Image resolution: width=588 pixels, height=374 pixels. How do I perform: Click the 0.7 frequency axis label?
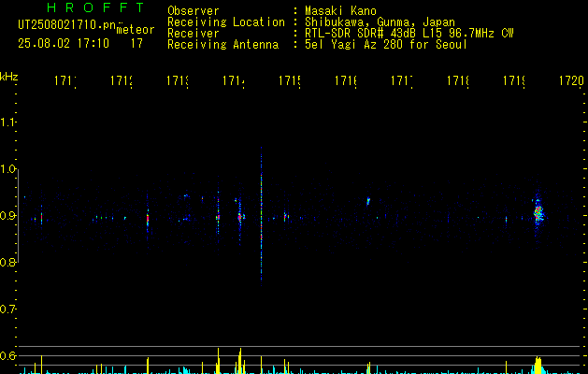pyautogui.click(x=7, y=309)
